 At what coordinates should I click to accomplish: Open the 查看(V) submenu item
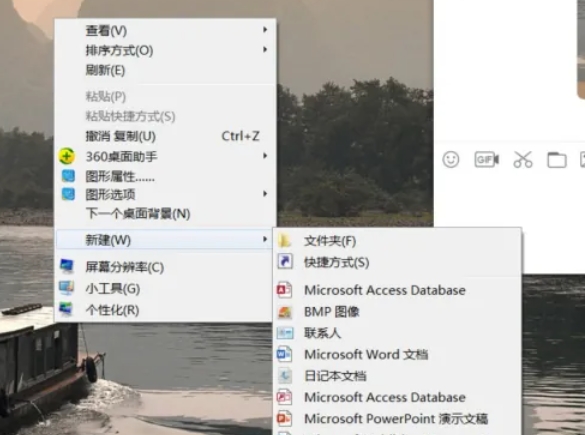165,30
